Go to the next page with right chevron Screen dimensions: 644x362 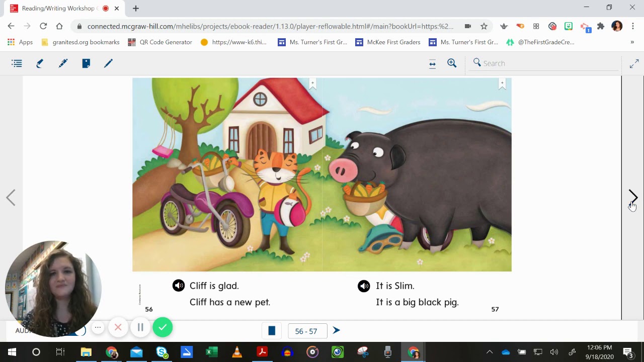tap(633, 197)
